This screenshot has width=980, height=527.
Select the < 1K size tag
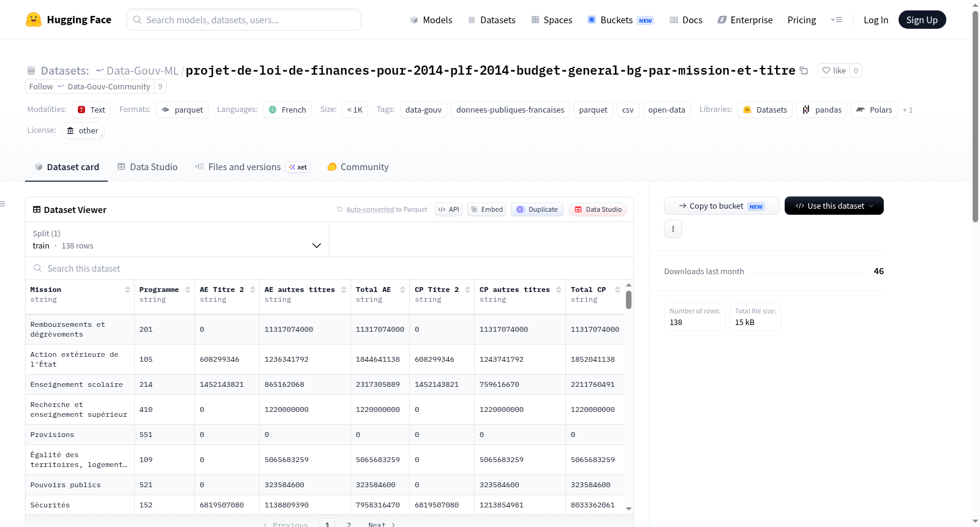tap(355, 110)
